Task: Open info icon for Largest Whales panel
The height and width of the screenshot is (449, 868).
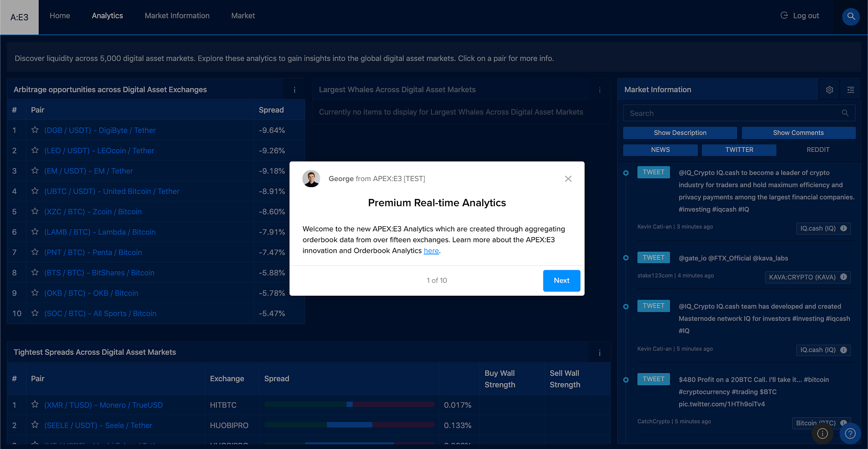Action: (599, 89)
